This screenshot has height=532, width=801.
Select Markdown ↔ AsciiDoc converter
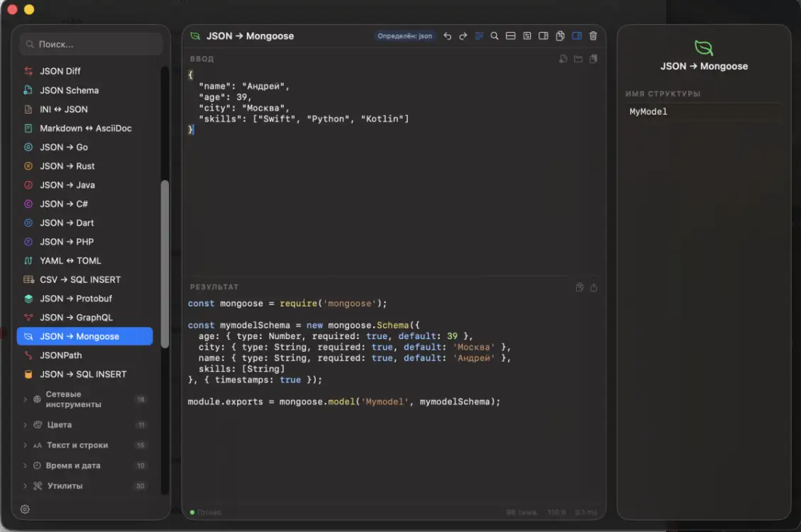coord(85,128)
